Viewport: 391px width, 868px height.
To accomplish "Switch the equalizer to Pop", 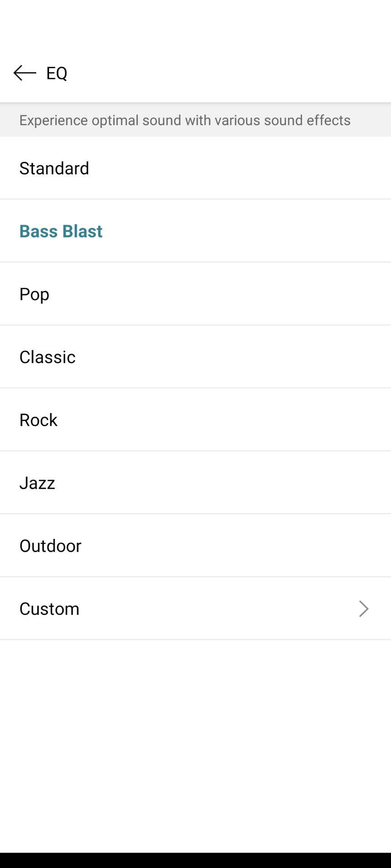I will 34,294.
